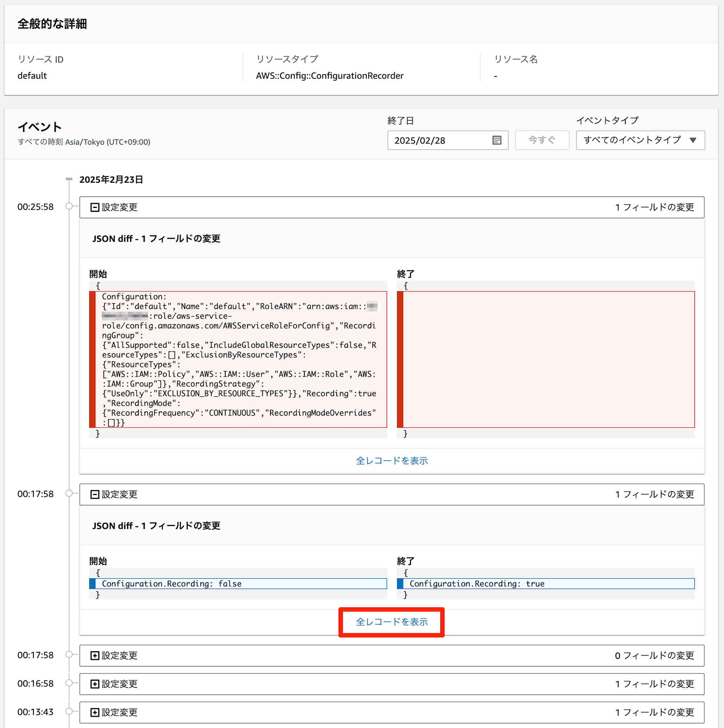Viewport: 724px width, 728px height.
Task: Click the resource type AWS::Config::ConfigurationRecorder text
Action: [330, 76]
